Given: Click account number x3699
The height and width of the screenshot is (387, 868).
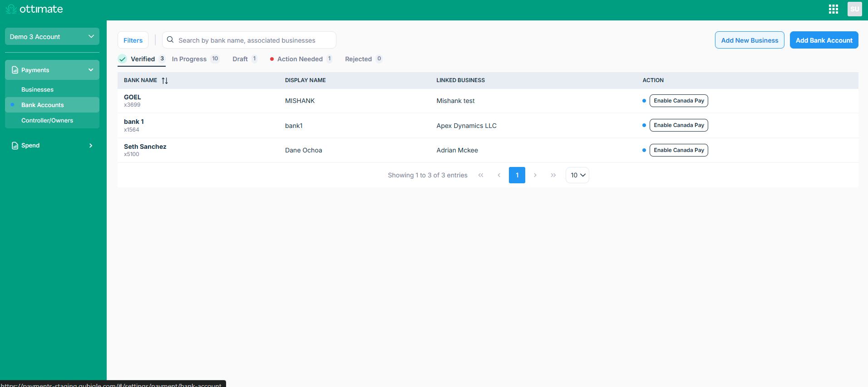Looking at the screenshot, I should 132,105.
